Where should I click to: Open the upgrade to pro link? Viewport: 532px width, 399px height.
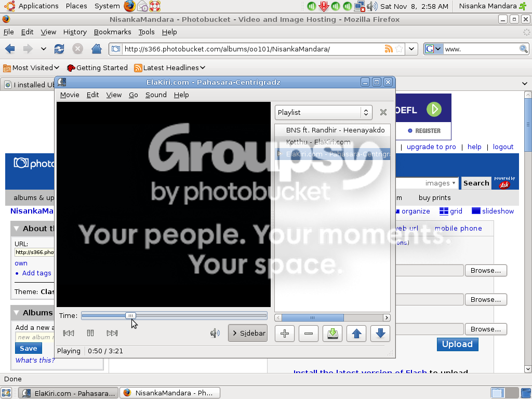(431, 147)
